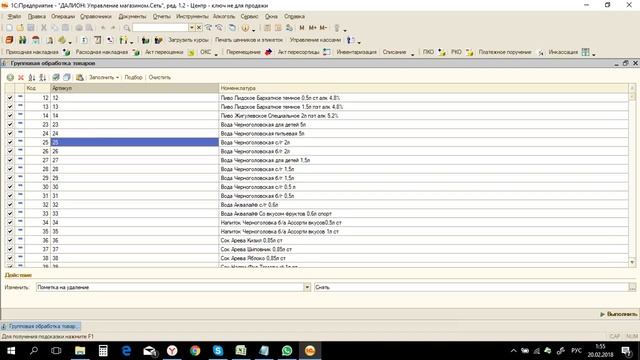Click table scrollbar down arrow
The image size is (640, 360).
coord(632,262)
